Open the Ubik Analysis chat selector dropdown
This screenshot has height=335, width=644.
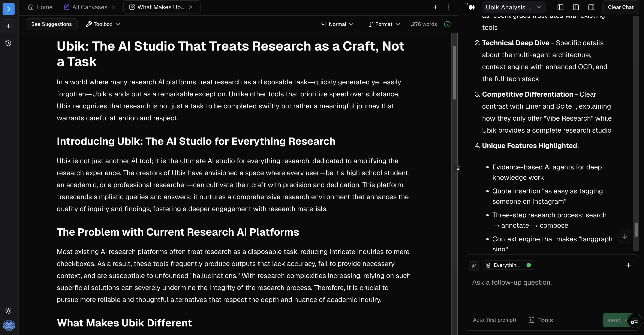click(514, 7)
